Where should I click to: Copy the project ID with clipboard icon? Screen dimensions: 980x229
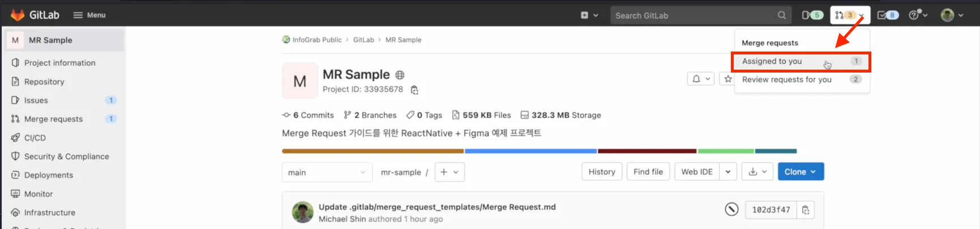[x=414, y=90]
